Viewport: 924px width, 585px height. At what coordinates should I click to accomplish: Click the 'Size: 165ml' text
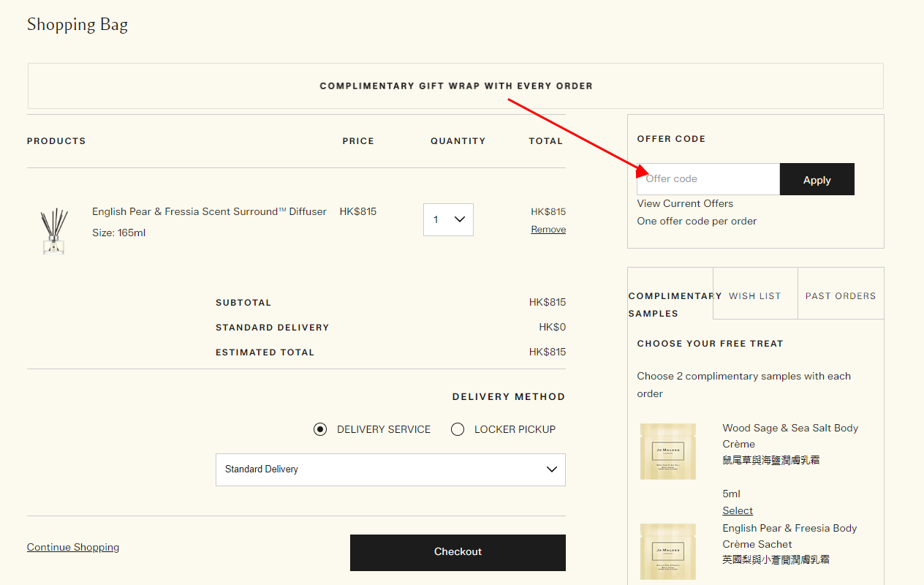[119, 233]
